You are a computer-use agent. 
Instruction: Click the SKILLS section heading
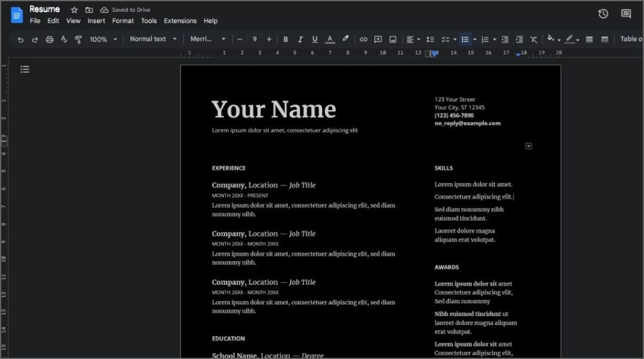pyautogui.click(x=443, y=168)
